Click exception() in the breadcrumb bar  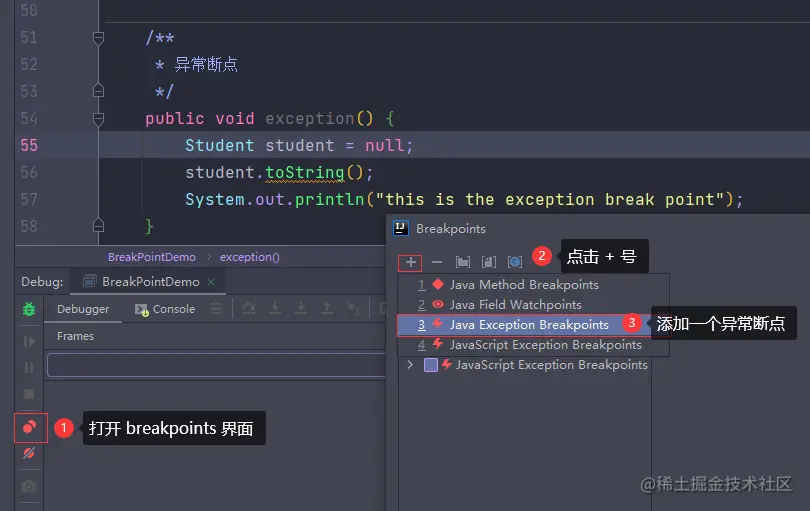pyautogui.click(x=250, y=257)
